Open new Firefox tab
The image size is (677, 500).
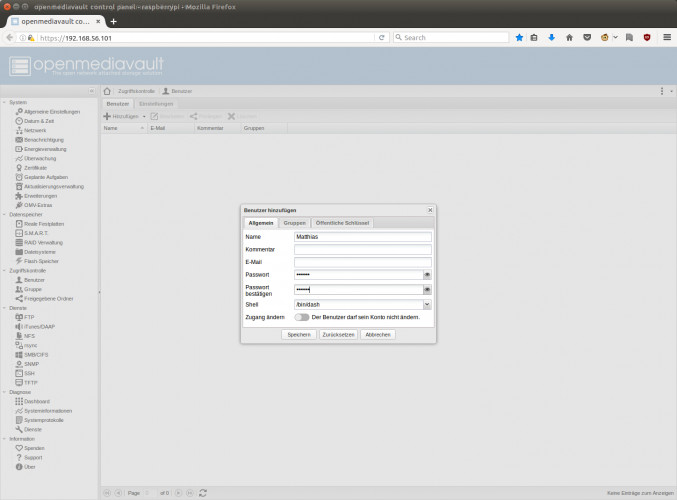(114, 21)
